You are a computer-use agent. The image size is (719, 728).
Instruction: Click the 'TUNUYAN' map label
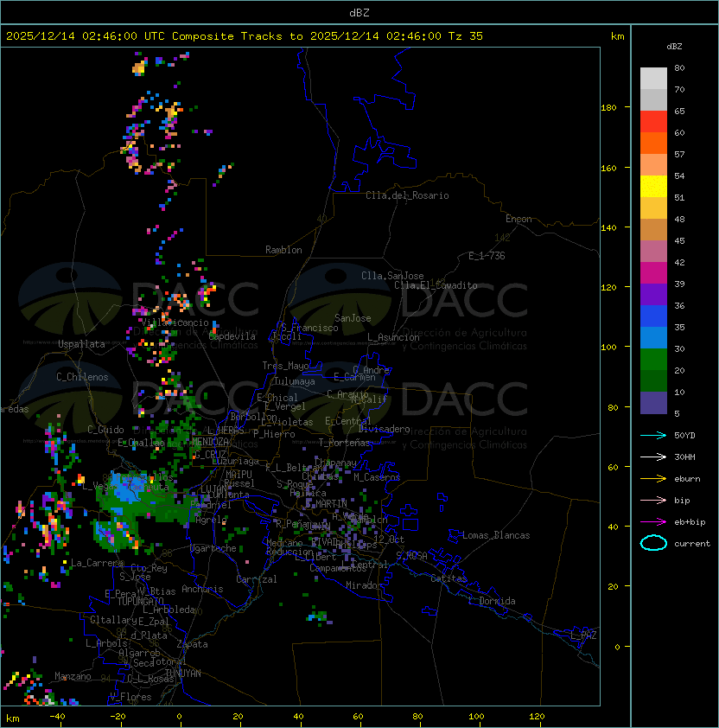click(x=183, y=674)
